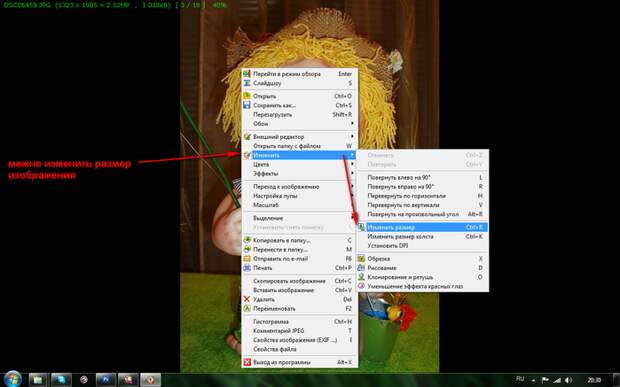Click the Show desktop button
The height and width of the screenshot is (387, 620).
click(x=616, y=380)
